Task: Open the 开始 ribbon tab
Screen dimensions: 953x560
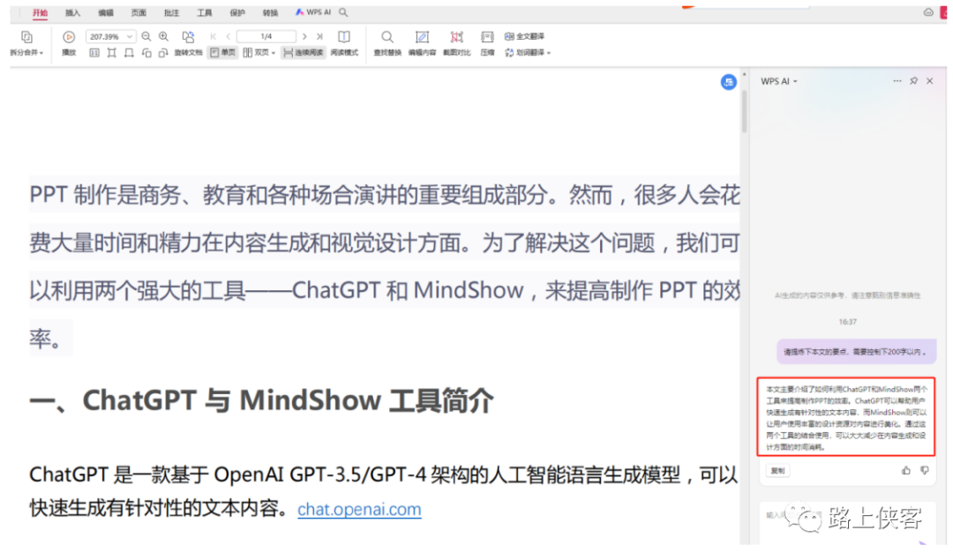Action: [40, 12]
